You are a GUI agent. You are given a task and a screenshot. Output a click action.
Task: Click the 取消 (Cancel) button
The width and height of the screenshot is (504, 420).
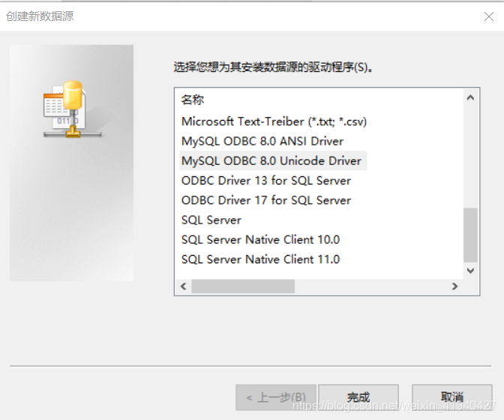[x=452, y=397]
